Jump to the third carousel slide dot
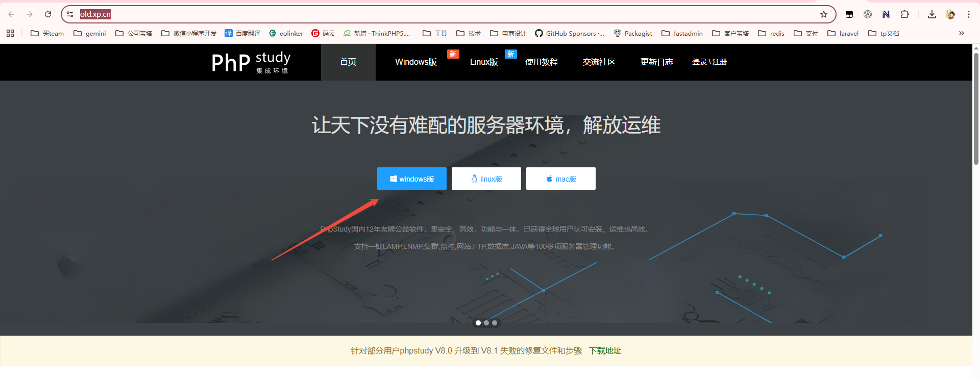 [x=495, y=323]
